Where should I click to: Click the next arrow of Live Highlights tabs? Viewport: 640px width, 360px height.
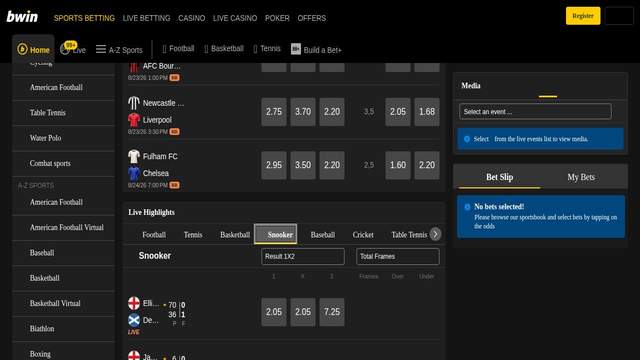436,234
